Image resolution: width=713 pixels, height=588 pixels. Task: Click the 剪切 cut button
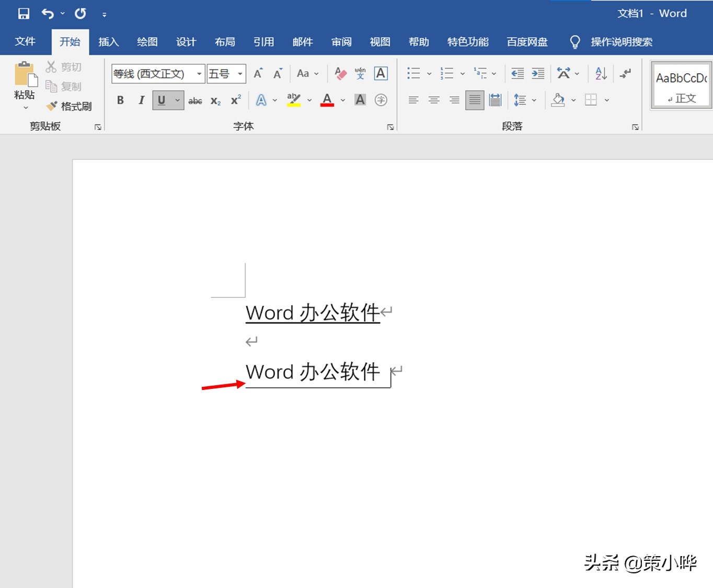pyautogui.click(x=64, y=67)
